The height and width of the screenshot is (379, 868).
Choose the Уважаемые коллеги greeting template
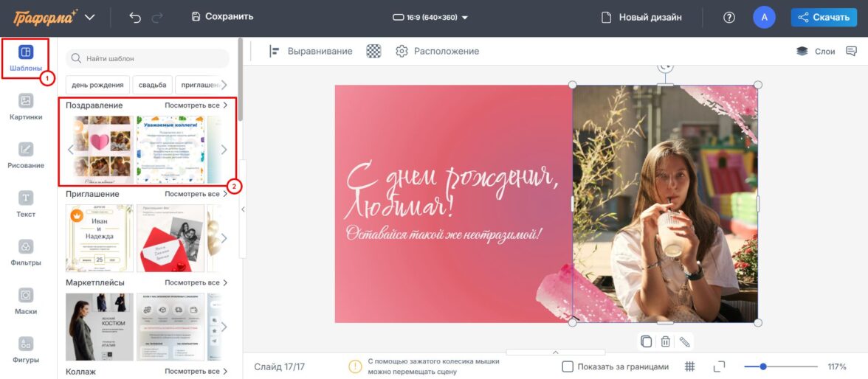tap(170, 150)
